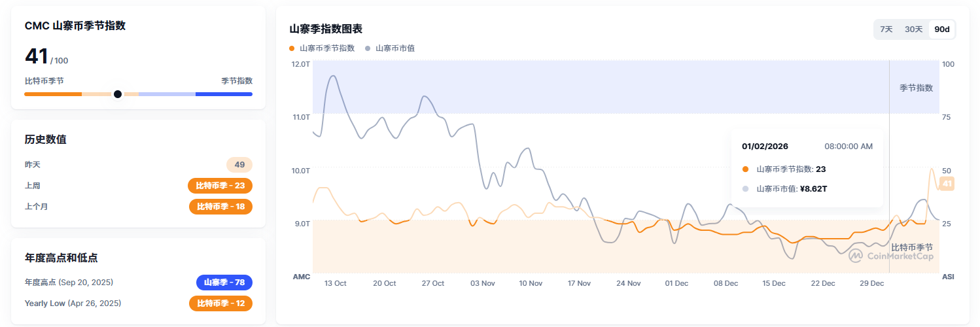Toggle 山寨币季节指数 legend series

click(x=322, y=48)
